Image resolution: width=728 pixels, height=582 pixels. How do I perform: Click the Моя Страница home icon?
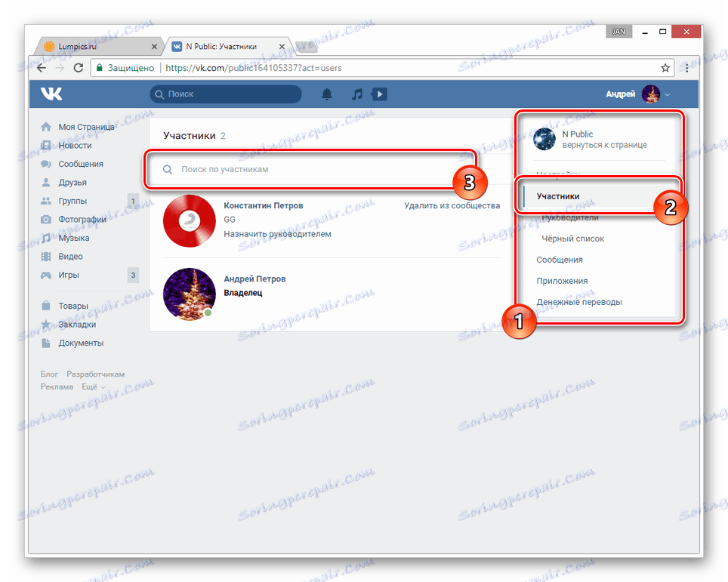point(46,127)
